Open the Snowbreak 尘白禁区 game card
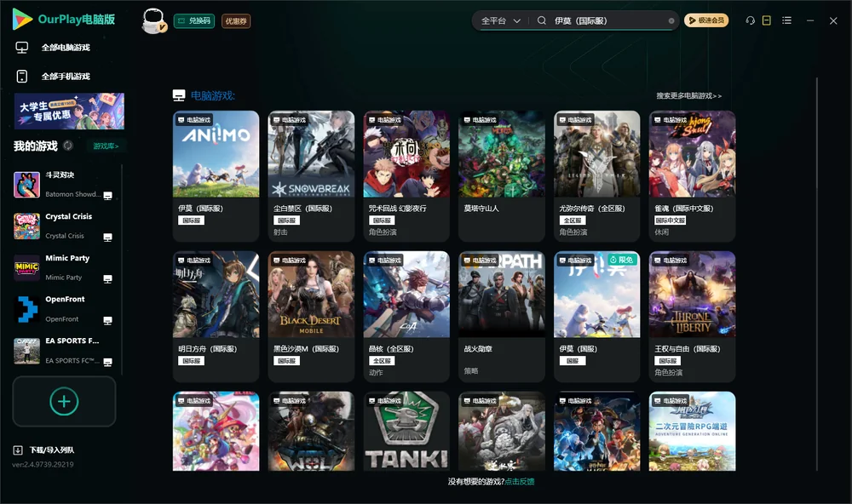Image resolution: width=852 pixels, height=504 pixels. [311, 176]
